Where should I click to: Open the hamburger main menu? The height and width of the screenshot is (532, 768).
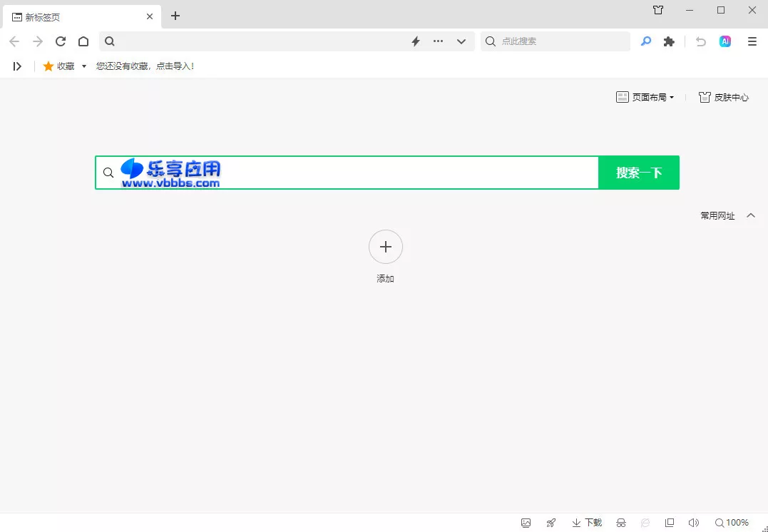752,41
